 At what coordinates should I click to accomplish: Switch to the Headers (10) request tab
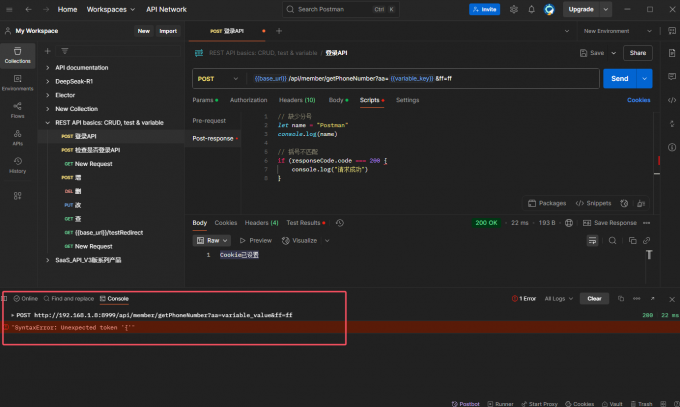pos(297,100)
